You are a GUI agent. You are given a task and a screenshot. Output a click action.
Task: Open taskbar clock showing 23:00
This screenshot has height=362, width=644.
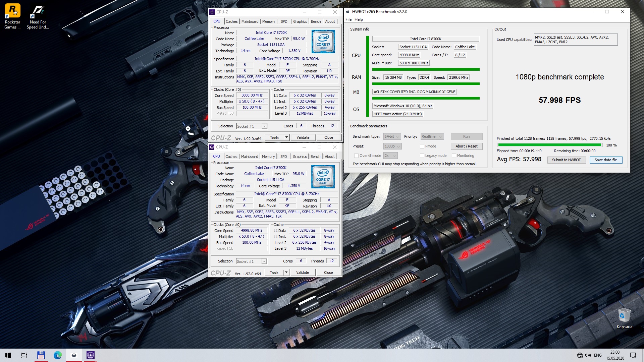pyautogui.click(x=615, y=355)
